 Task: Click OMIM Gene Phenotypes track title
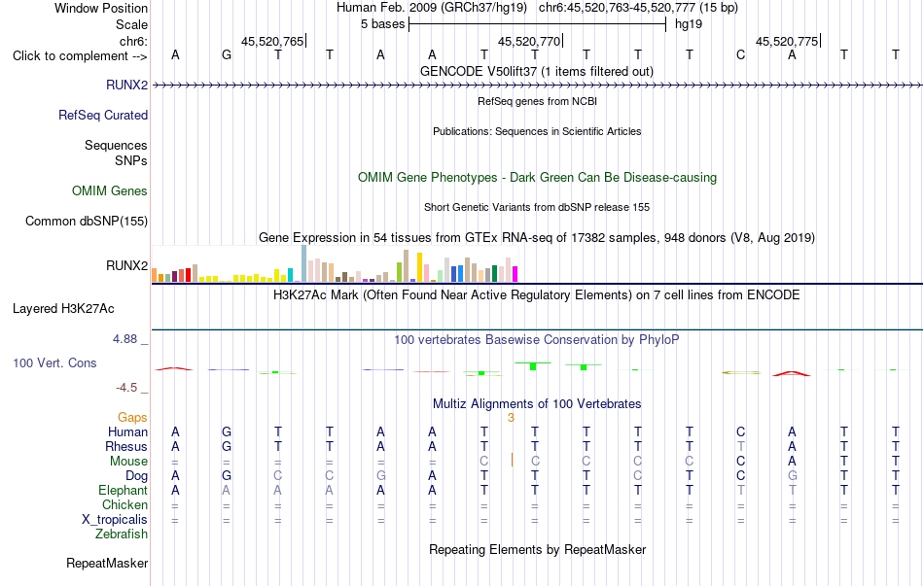click(x=537, y=177)
